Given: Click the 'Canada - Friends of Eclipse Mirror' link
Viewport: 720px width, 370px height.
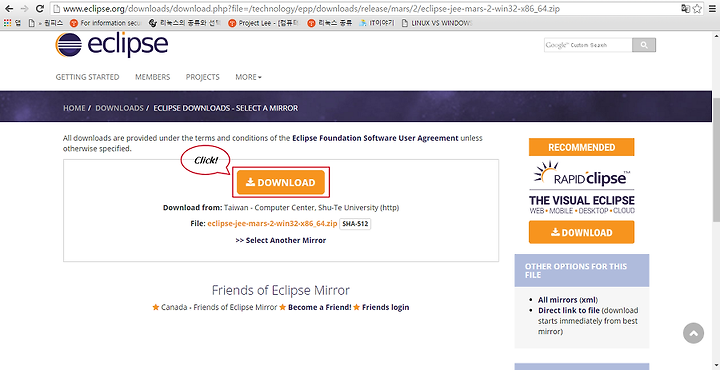Looking at the screenshot, I should pos(219,307).
